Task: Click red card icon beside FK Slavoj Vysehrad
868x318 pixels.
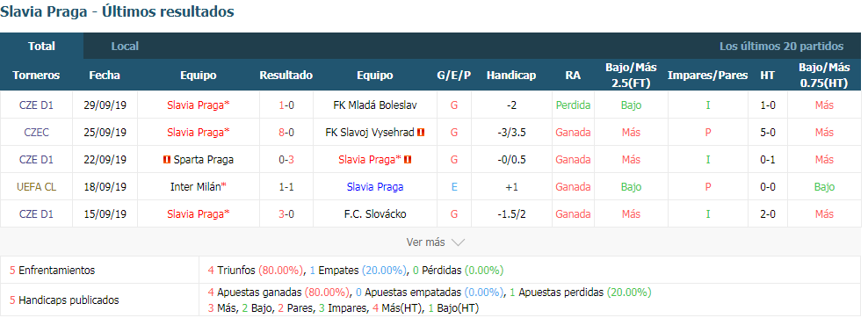Action: point(421,132)
